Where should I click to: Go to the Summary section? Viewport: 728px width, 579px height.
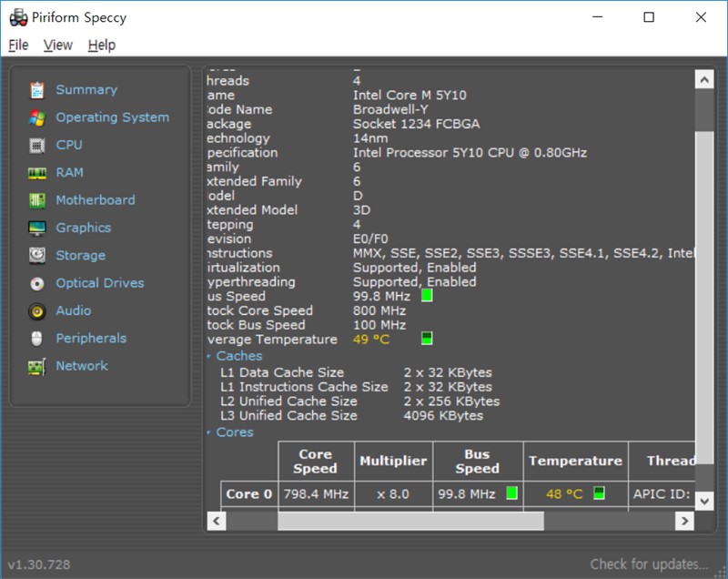point(86,89)
